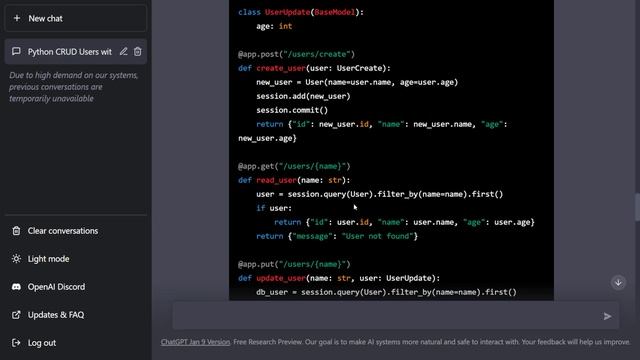
Task: Click the "def create_user" line
Action: tap(314, 68)
